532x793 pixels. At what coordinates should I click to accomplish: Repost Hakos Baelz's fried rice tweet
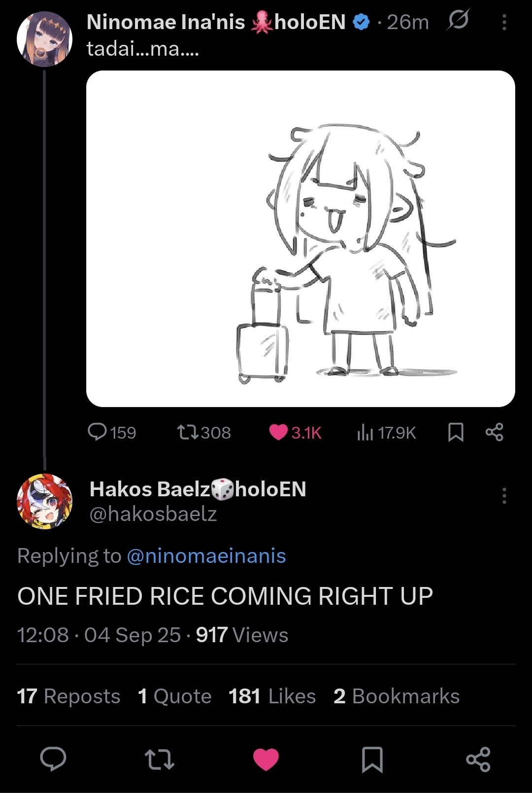pyautogui.click(x=159, y=759)
